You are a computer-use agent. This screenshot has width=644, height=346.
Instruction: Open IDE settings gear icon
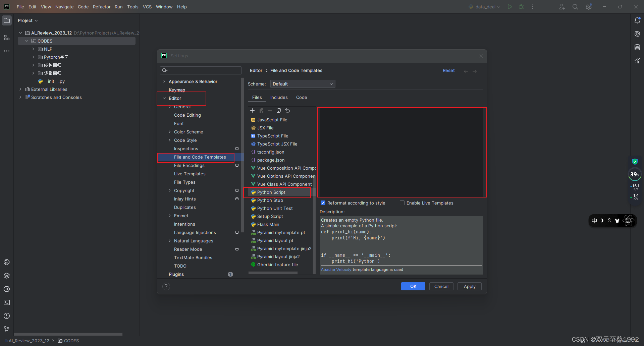tap(589, 7)
